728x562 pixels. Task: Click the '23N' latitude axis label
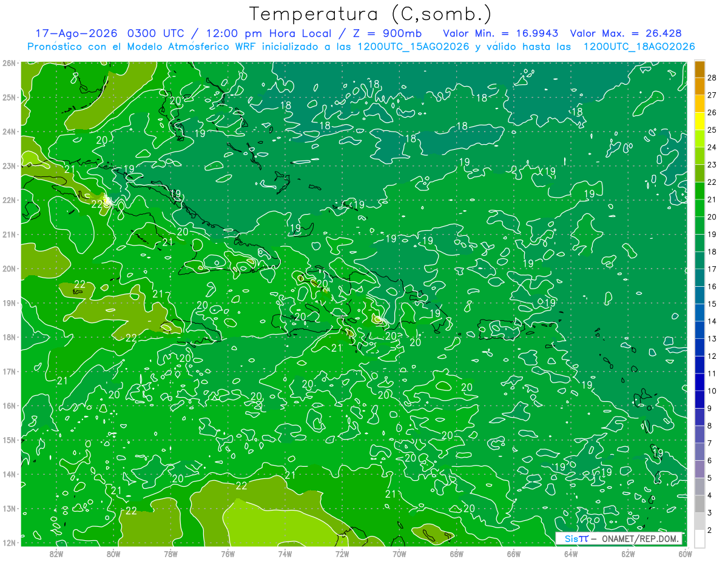coord(8,166)
